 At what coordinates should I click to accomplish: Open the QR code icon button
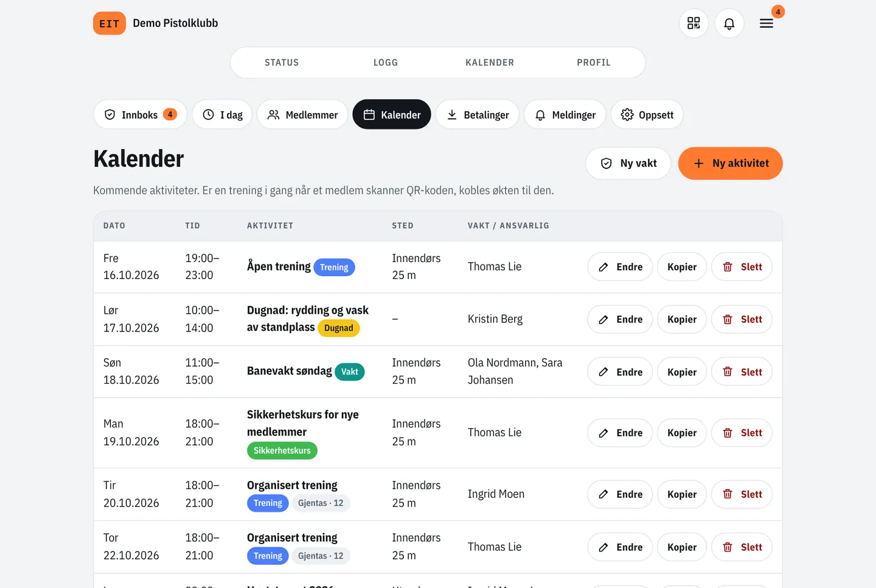[x=693, y=23]
